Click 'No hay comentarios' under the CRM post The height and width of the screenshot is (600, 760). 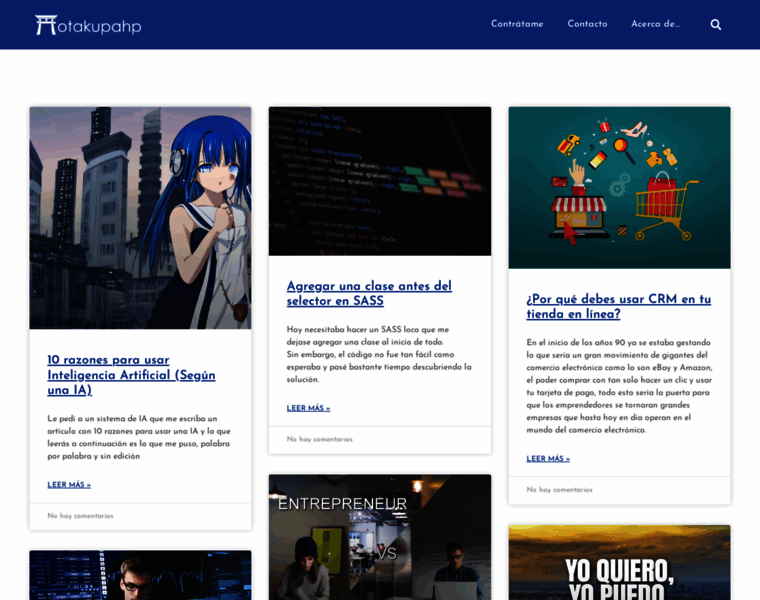559,489
